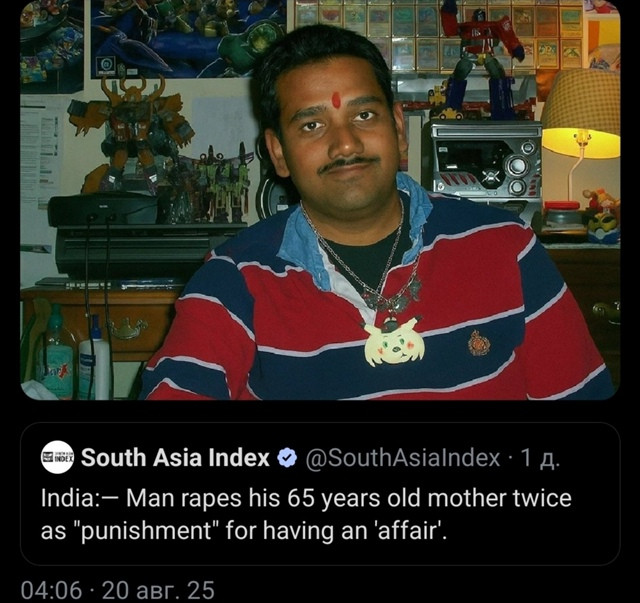Tap the Pikachu pendant in the photo
Image resolution: width=640 pixels, height=603 pixels.
click(x=393, y=342)
